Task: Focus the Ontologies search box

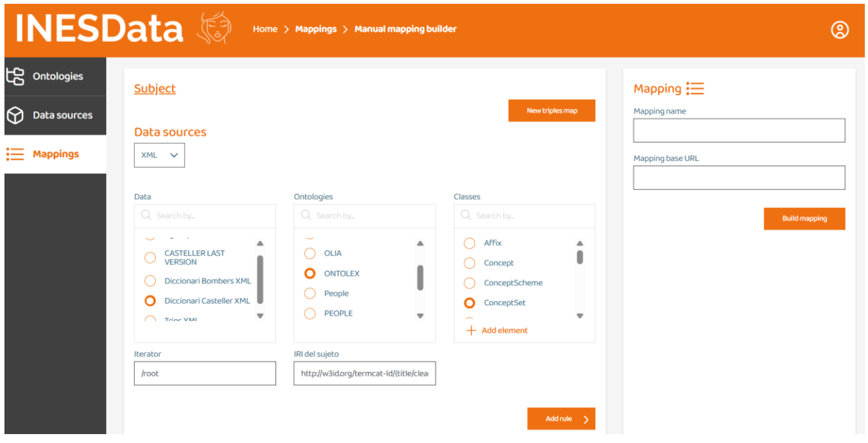Action: coord(364,216)
